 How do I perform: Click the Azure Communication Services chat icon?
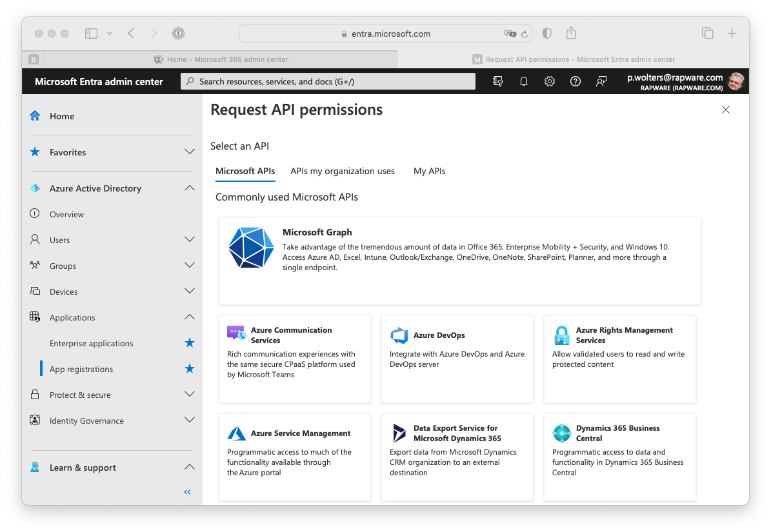[x=237, y=333]
